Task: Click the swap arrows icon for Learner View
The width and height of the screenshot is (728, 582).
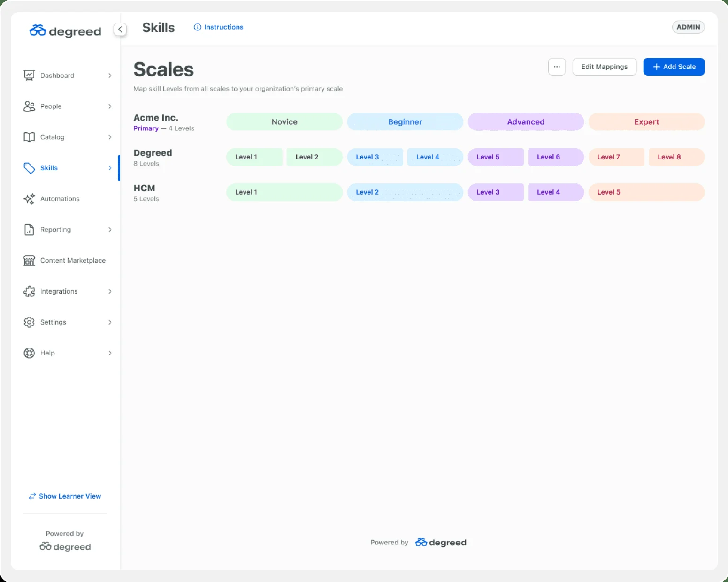Action: click(32, 496)
